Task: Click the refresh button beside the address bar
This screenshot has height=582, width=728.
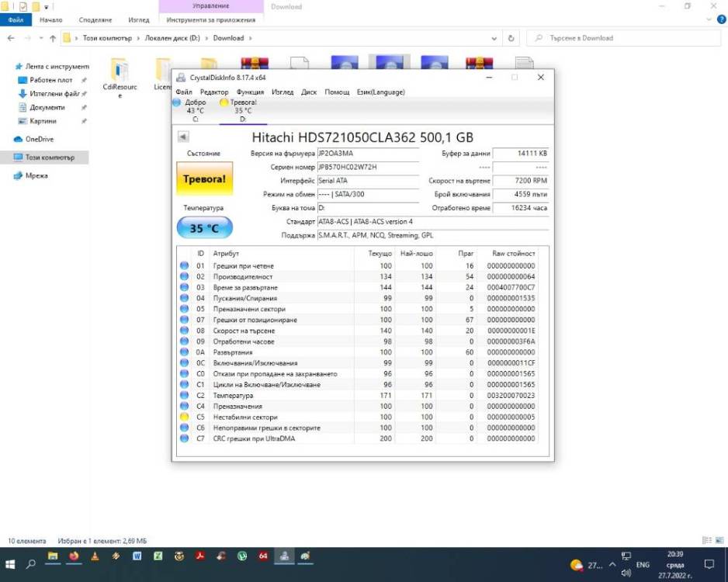Action: (511, 38)
